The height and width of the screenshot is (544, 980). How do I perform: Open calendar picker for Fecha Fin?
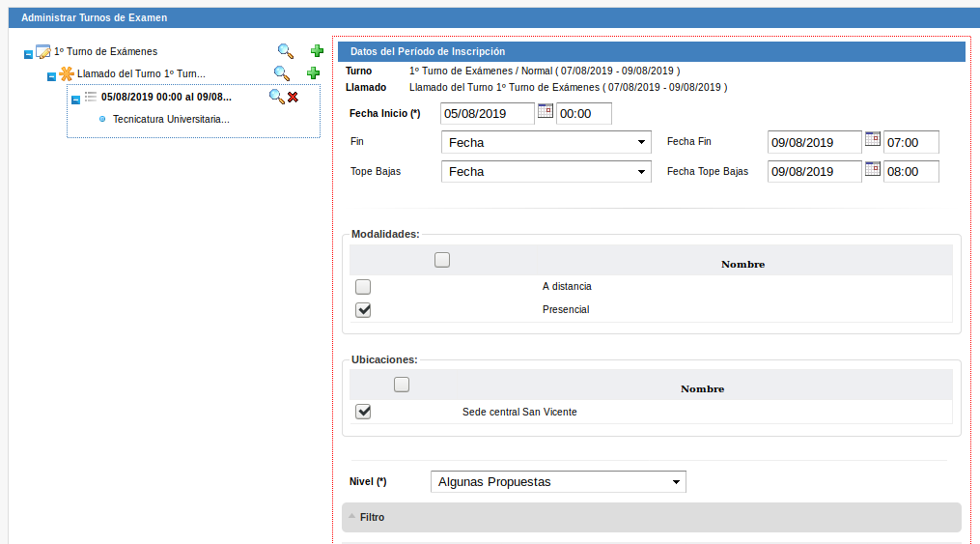(873, 139)
